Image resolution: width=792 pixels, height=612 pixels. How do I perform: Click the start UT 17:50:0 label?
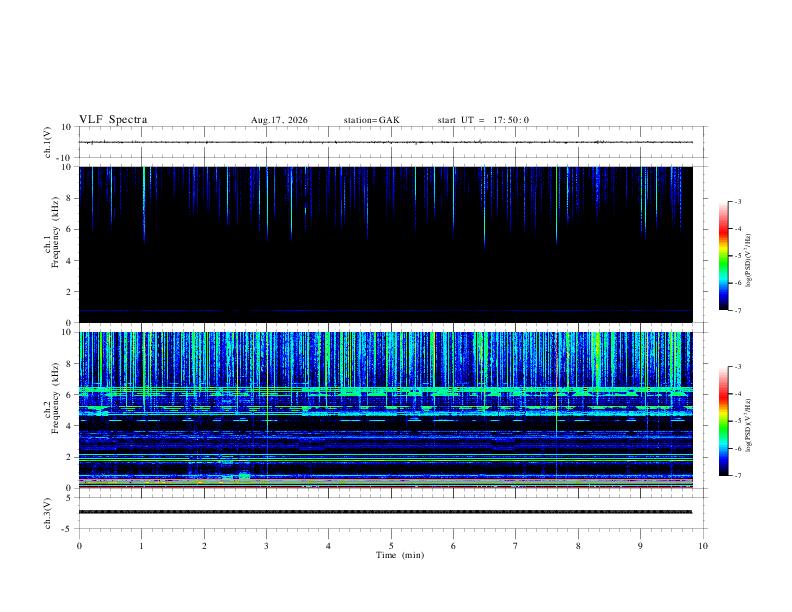click(483, 120)
